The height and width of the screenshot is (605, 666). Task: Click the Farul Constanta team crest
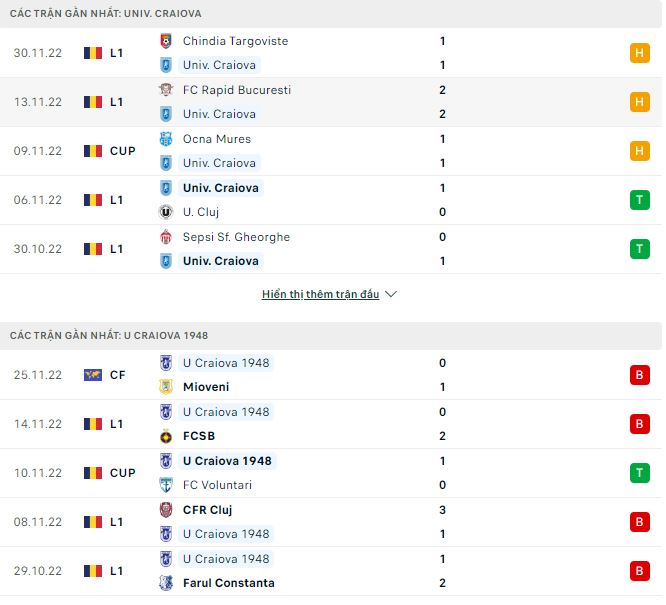pos(166,583)
